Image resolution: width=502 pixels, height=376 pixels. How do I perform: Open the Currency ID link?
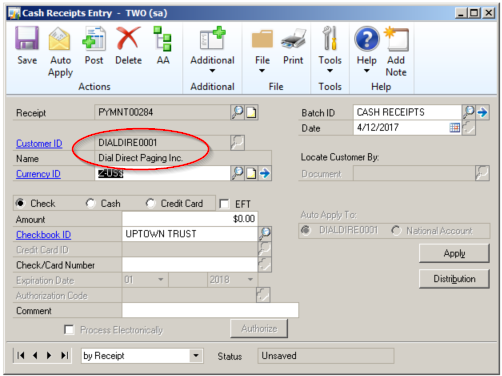coord(38,174)
